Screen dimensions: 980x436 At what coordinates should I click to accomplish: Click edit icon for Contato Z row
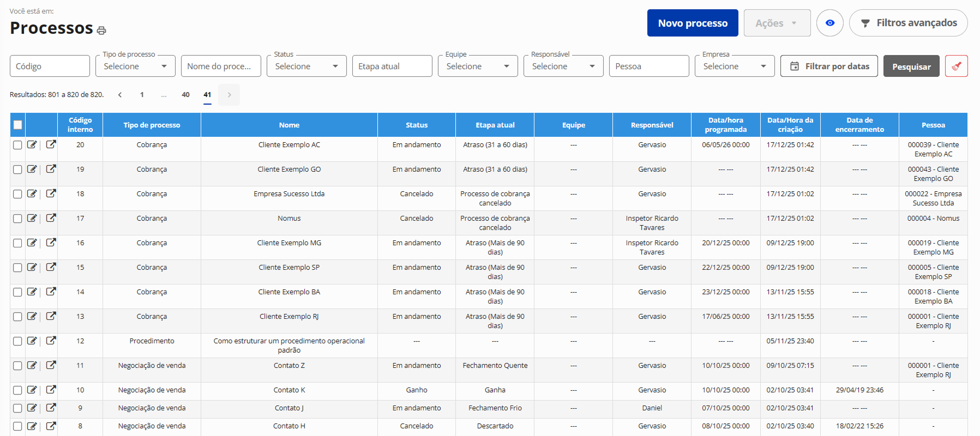(x=32, y=365)
